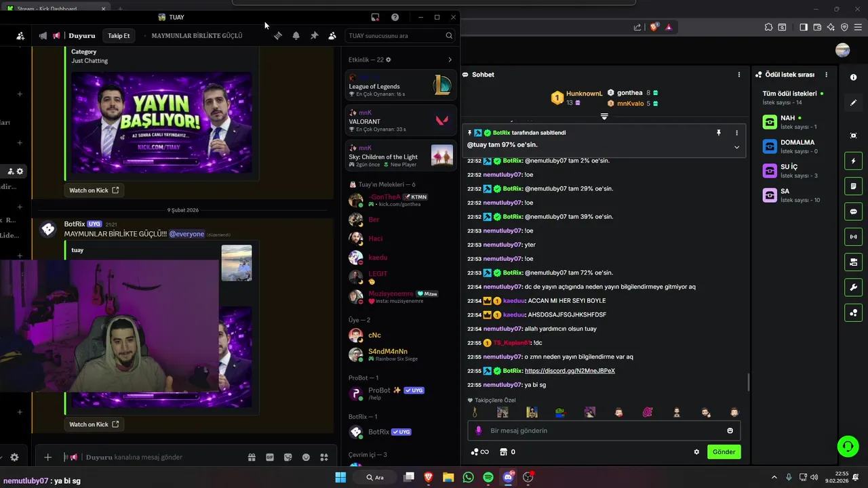Open Discord GIF picker
This screenshot has height=488, width=868.
pos(270,457)
